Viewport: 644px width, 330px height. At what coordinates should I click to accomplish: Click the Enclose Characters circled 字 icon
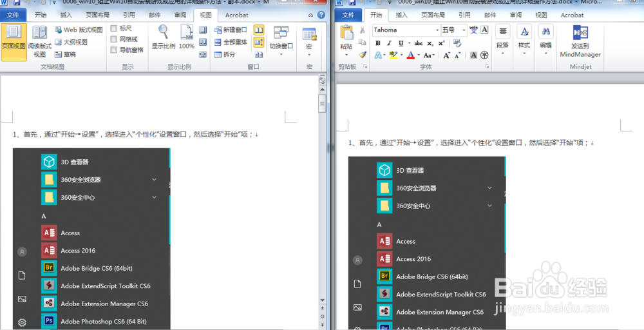pos(484,55)
